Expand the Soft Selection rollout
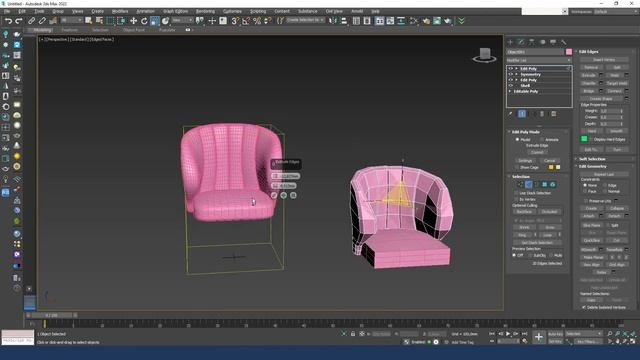Image resolution: width=640 pixels, height=360 pixels. point(592,159)
